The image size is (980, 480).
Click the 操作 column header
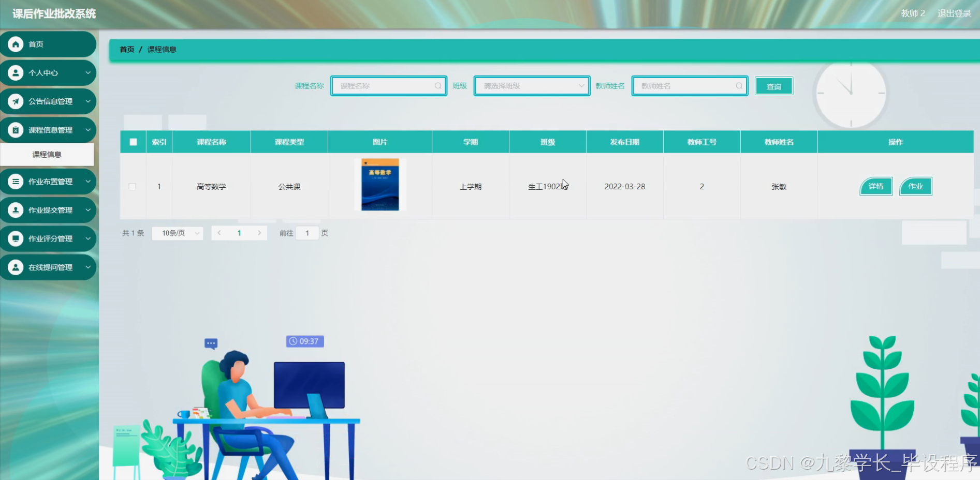point(896,142)
